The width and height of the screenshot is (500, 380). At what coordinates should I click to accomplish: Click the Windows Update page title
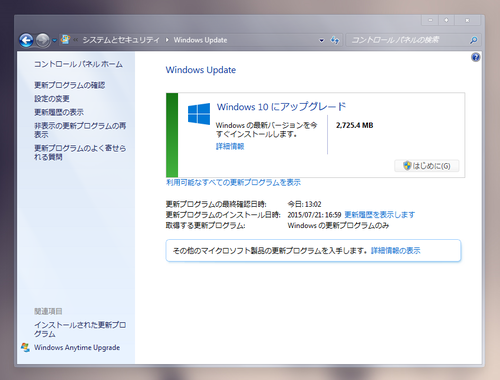(201, 70)
